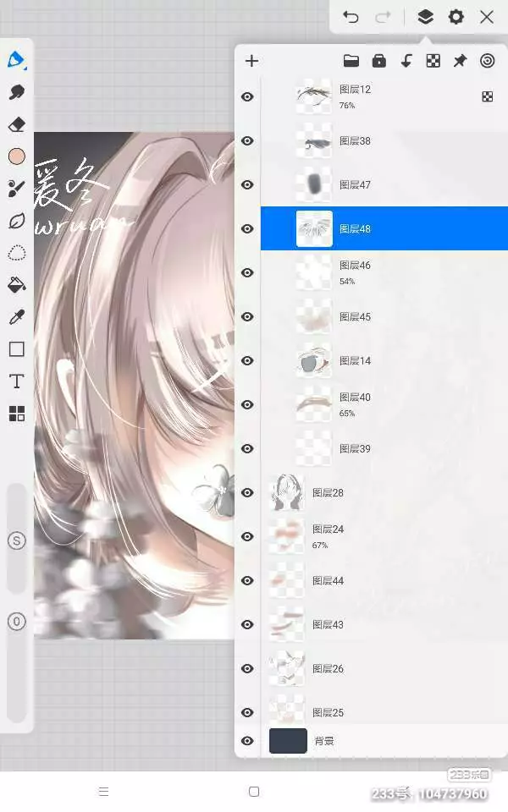Hide layer 图层44
The height and width of the screenshot is (812, 508).
tap(248, 580)
